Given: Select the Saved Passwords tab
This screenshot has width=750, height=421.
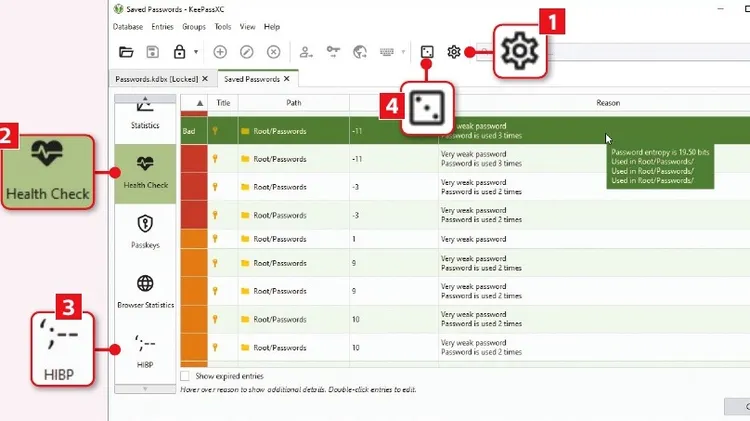Looking at the screenshot, I should pos(252,79).
